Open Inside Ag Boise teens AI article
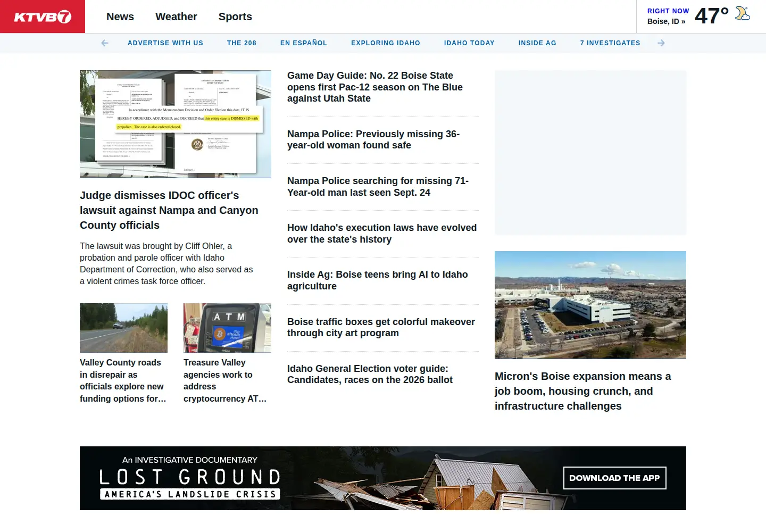 click(378, 280)
